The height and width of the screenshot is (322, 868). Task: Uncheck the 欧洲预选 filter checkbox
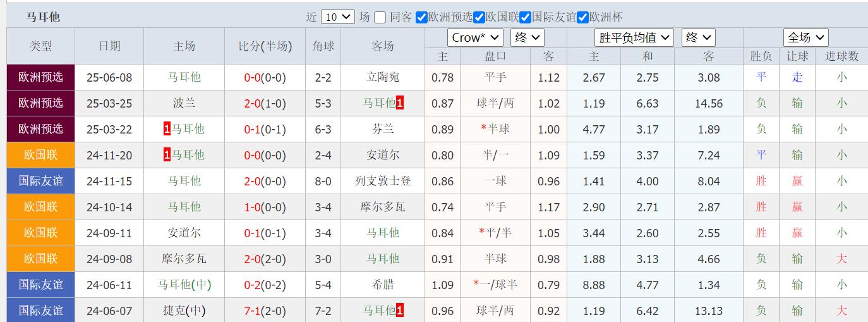point(421,18)
